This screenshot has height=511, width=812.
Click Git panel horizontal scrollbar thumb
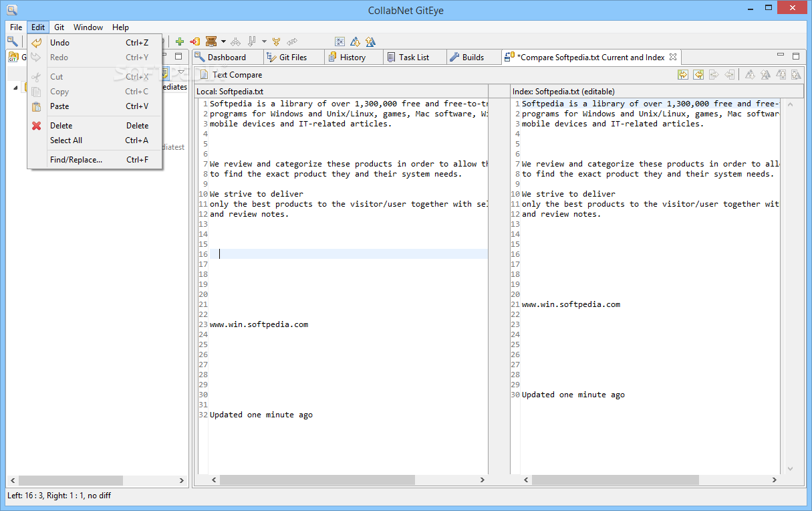pos(70,480)
